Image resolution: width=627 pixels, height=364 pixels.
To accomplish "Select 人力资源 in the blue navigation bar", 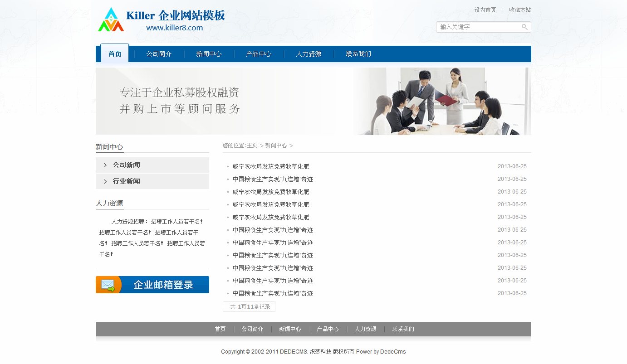I will click(309, 54).
